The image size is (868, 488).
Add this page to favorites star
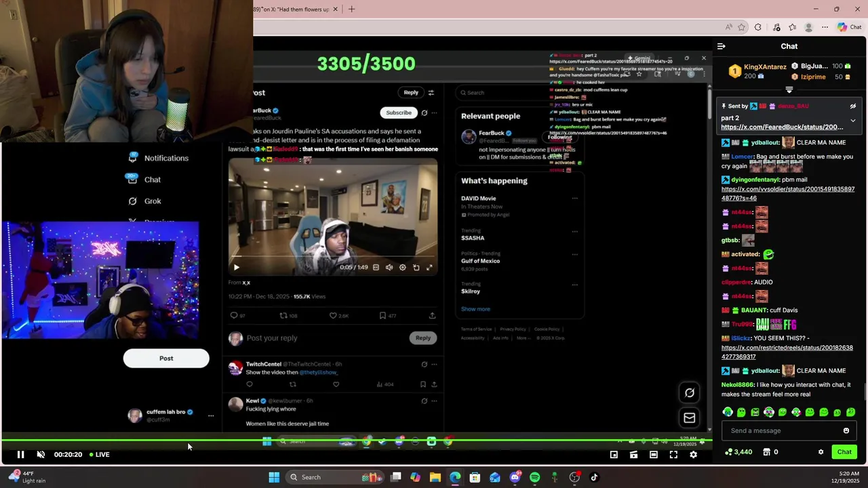pyautogui.click(x=742, y=27)
